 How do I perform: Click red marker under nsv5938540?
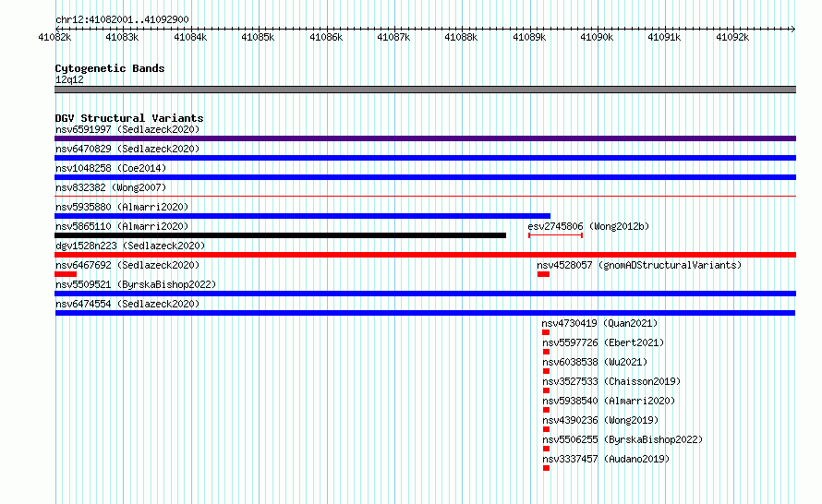546,410
